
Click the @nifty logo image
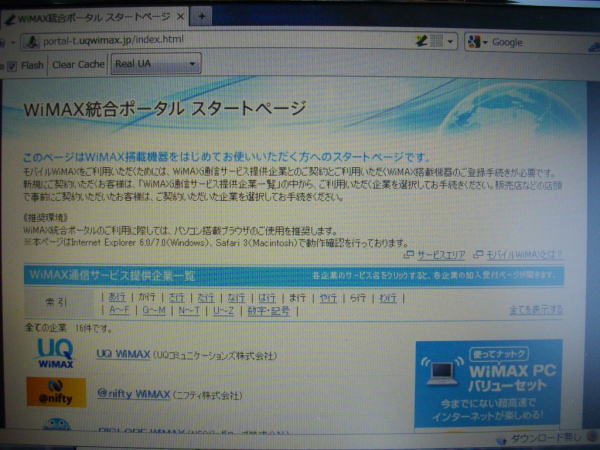(56, 392)
